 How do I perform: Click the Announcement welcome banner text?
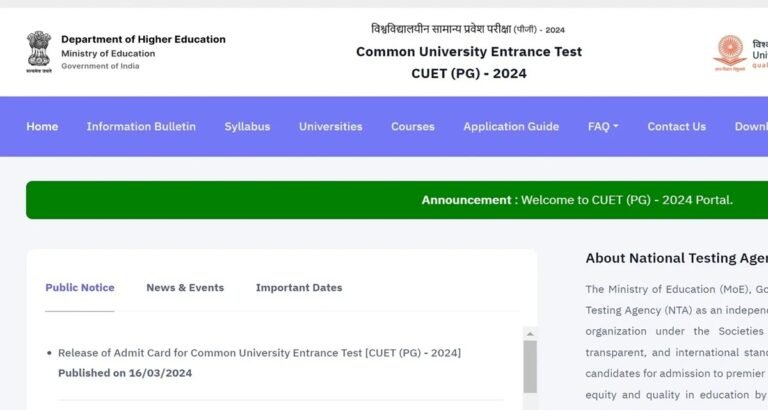click(577, 200)
